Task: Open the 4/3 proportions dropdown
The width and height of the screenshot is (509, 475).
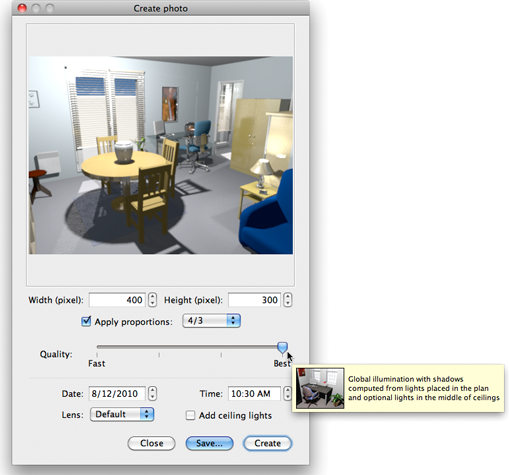Action: [x=211, y=321]
